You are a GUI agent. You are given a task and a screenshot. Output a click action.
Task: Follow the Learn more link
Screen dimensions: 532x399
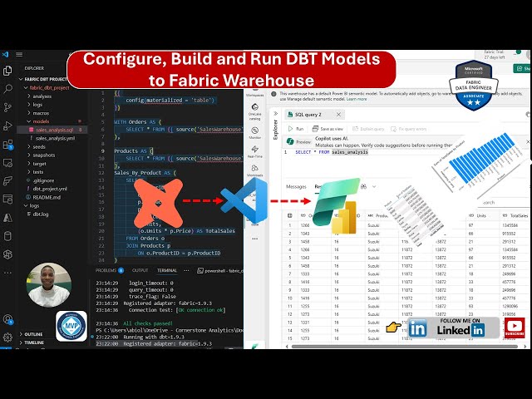coord(357,99)
